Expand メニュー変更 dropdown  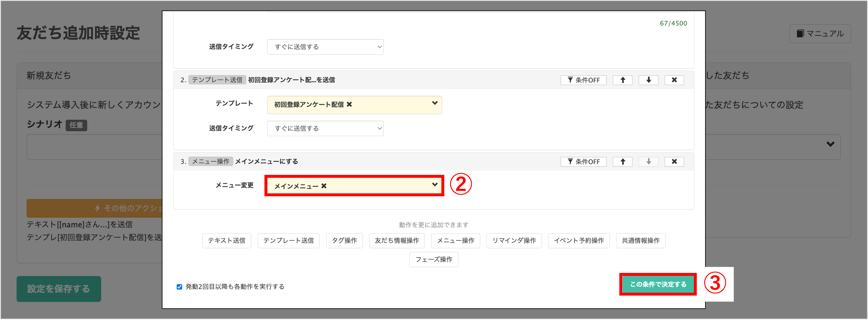point(435,185)
